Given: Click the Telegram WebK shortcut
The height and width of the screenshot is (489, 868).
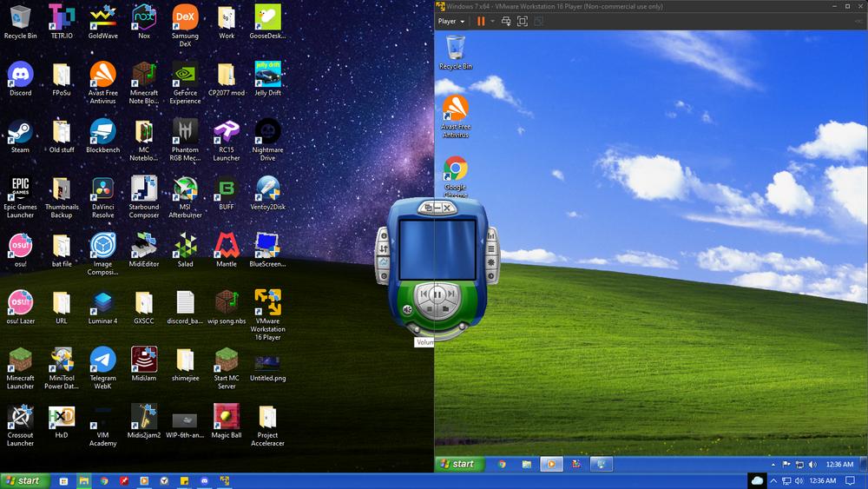Looking at the screenshot, I should point(103,367).
